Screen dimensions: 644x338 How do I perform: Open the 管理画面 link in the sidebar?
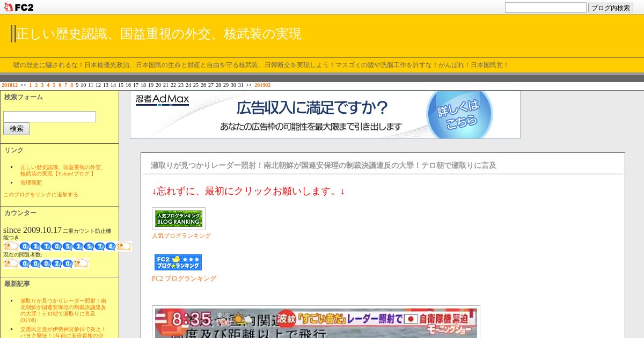(x=31, y=183)
